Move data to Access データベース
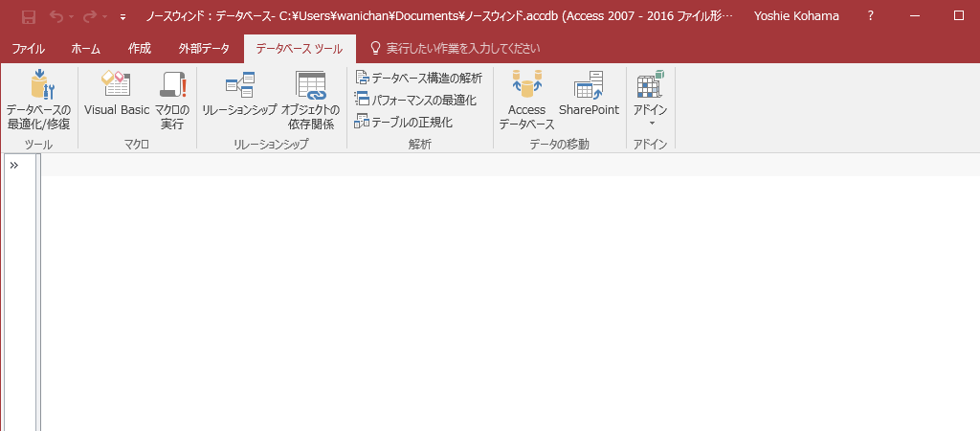980x431 pixels. pos(526,100)
